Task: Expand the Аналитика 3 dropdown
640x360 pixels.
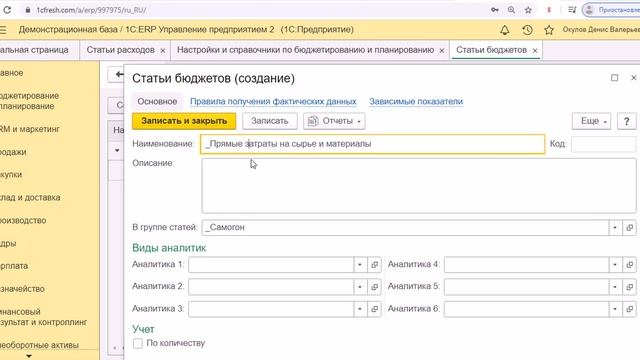Action: click(x=360, y=309)
